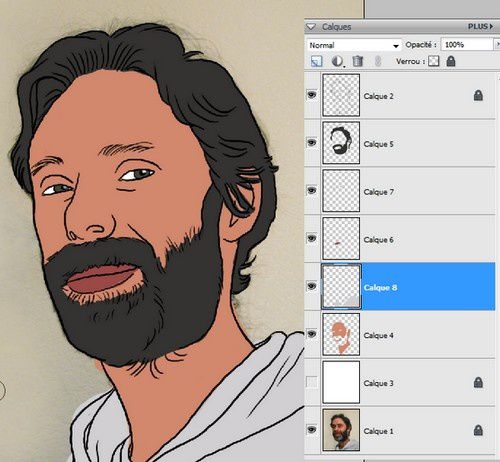Click the Calque 1 photo thumbnail
Screen dimensions: 500x462
click(x=341, y=430)
